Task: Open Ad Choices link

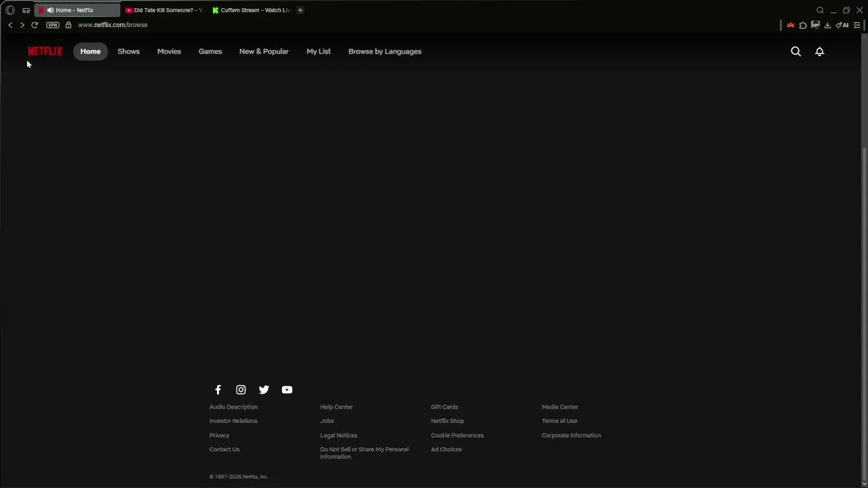Action: (x=446, y=449)
